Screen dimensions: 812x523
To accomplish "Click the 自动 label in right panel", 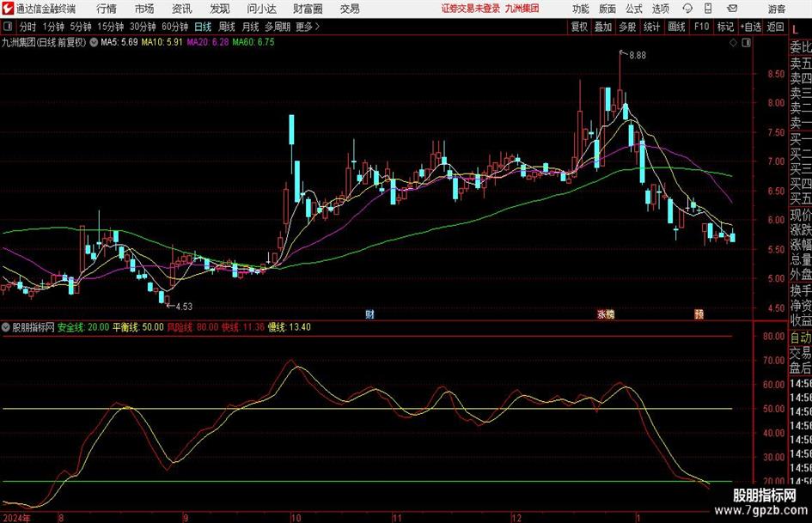I will 801,338.
